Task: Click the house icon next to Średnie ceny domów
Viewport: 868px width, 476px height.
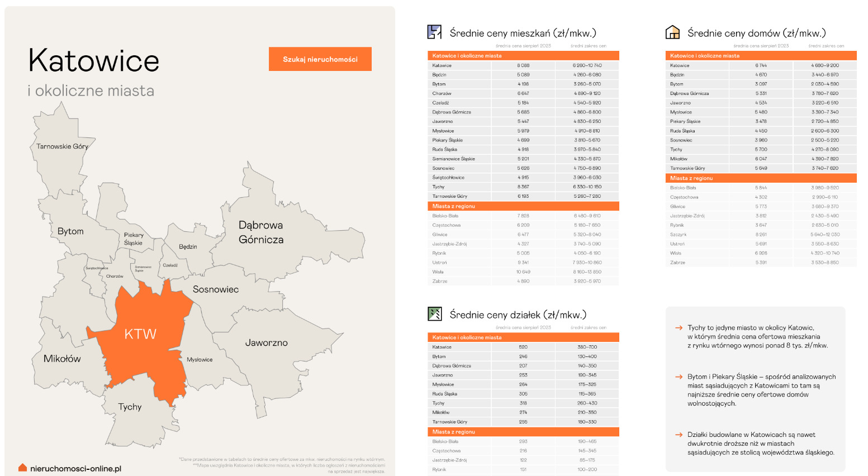Action: [672, 32]
